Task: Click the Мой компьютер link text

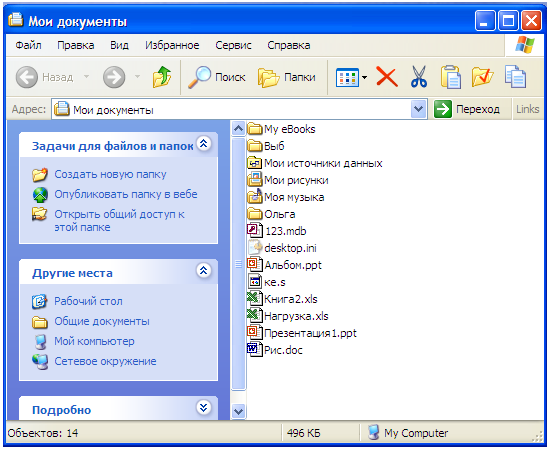Action: click(x=94, y=341)
